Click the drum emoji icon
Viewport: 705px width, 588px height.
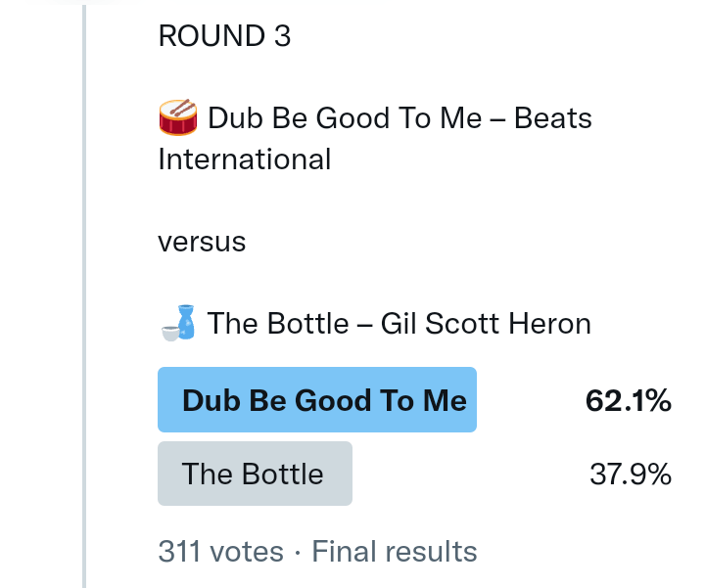pos(177,118)
